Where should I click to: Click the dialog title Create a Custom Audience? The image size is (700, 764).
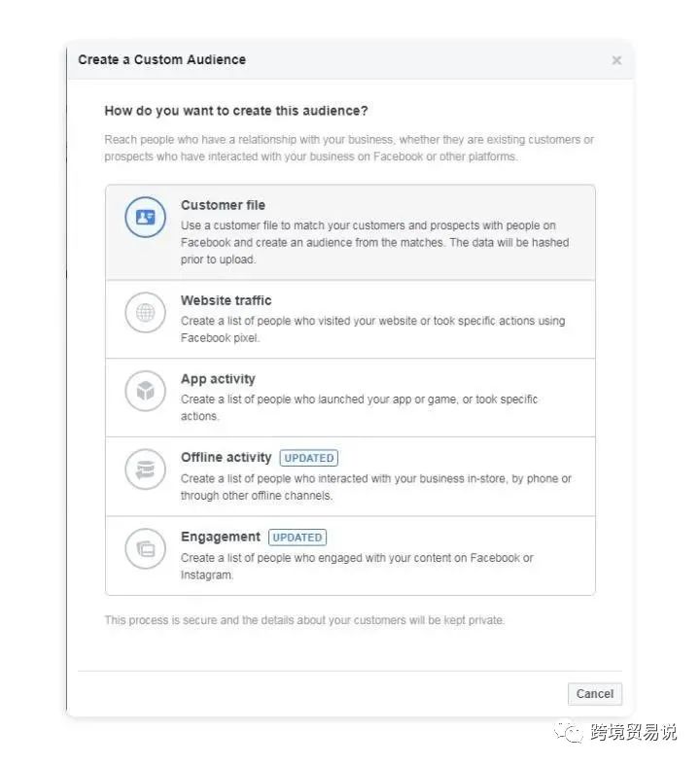pos(161,59)
